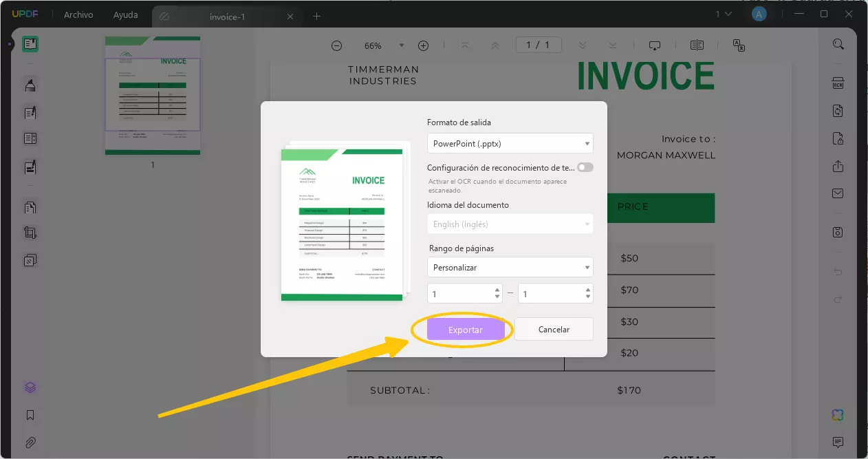
Task: Click the end page number field
Action: click(x=555, y=293)
